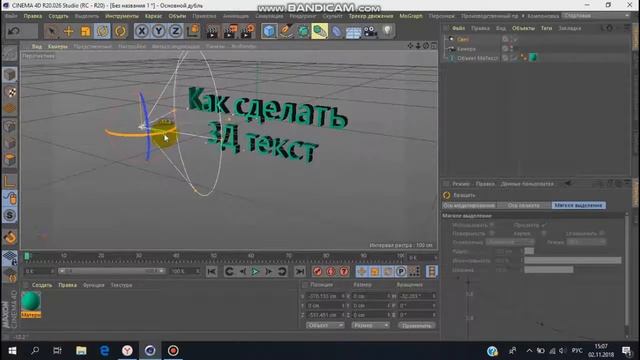Viewport: 640px width, 360px height.
Task: Open the deformer bend icon
Action: coord(337,31)
